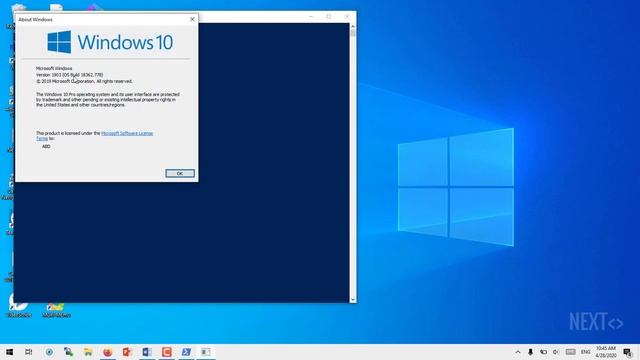
Task: Switch to Word on the taskbar
Action: 147,352
